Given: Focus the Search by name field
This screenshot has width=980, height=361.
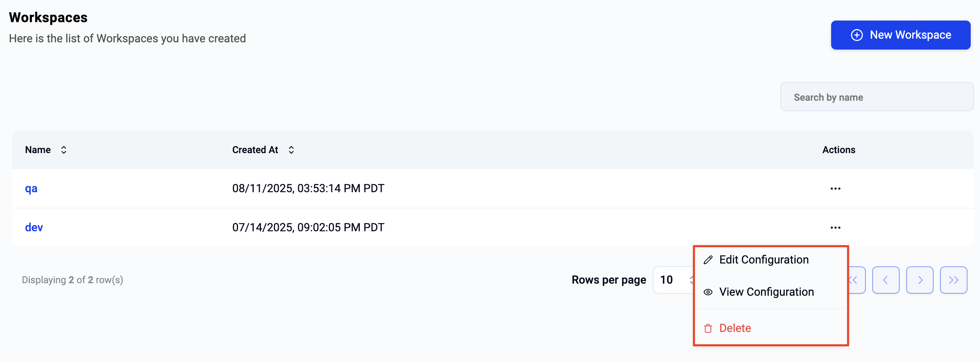Looking at the screenshot, I should [x=877, y=97].
